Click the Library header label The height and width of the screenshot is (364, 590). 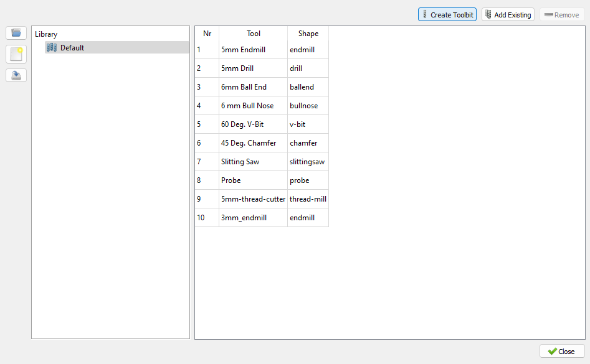(x=46, y=34)
